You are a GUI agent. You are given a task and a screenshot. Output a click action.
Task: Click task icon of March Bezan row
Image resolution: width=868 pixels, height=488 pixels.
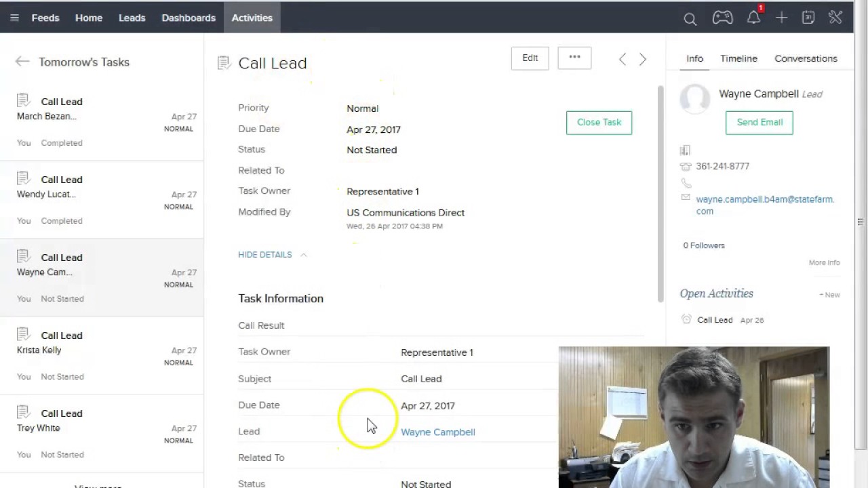23,101
